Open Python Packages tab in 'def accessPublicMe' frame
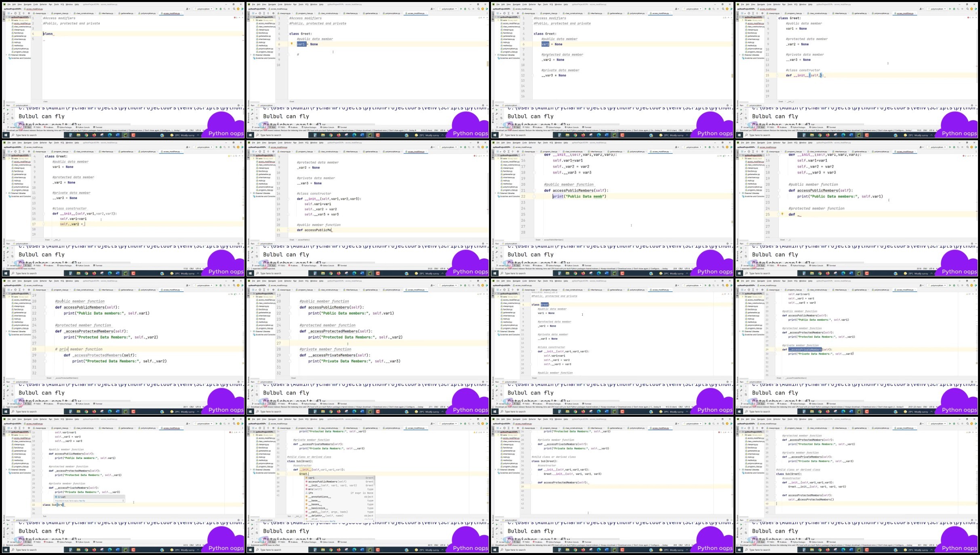Viewport: 980px width, 555px height. [309, 266]
